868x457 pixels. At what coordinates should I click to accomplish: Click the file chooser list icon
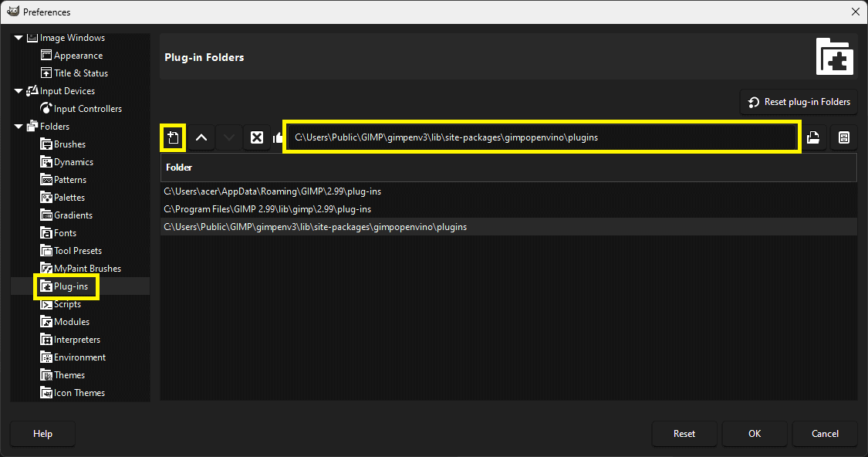843,137
